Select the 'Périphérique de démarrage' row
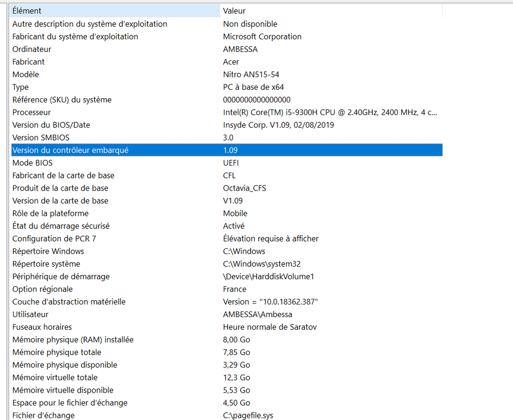The image size is (513, 420). (227, 277)
